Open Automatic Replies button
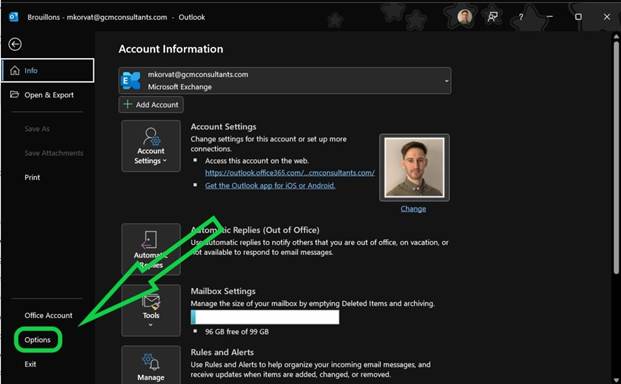Viewport: 621px width, 384px height. 151,249
